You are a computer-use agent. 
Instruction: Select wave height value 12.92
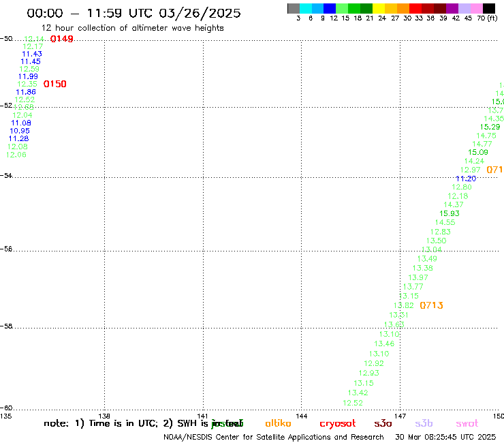374,363
